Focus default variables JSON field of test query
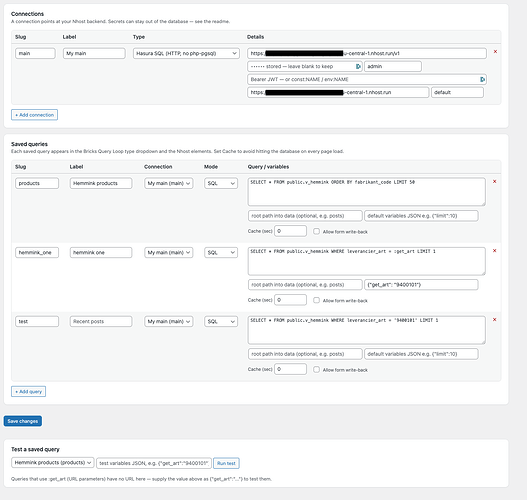527x500 pixels. tap(421, 354)
